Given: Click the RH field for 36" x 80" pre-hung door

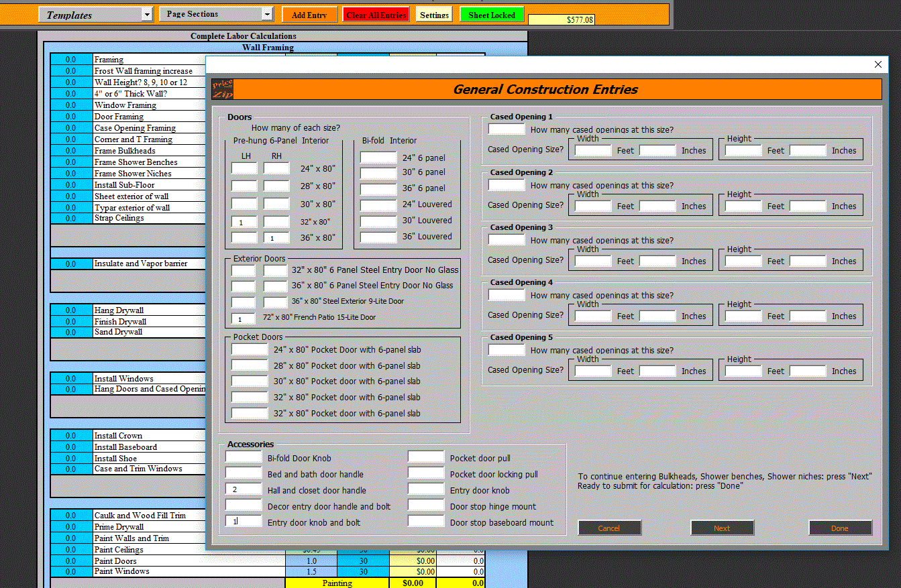Looking at the screenshot, I should pyautogui.click(x=276, y=237).
